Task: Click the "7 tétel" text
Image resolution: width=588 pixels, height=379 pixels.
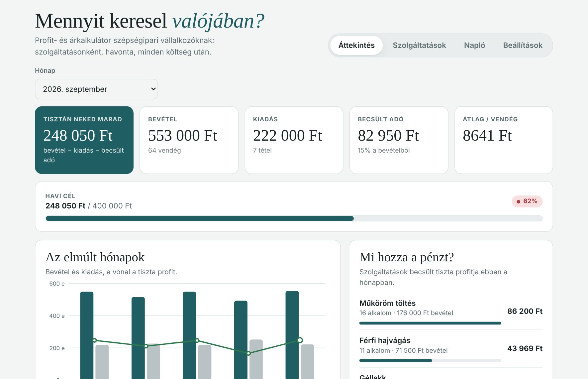Action: [x=262, y=150]
